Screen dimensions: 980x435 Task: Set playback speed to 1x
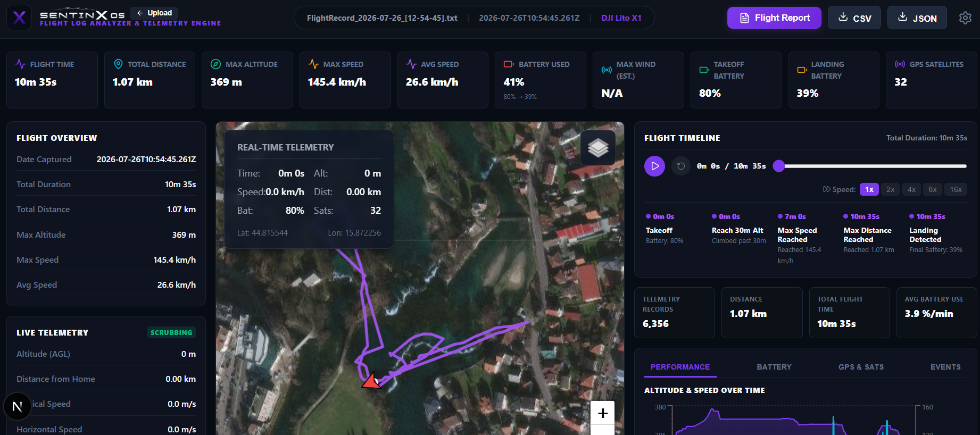(869, 189)
